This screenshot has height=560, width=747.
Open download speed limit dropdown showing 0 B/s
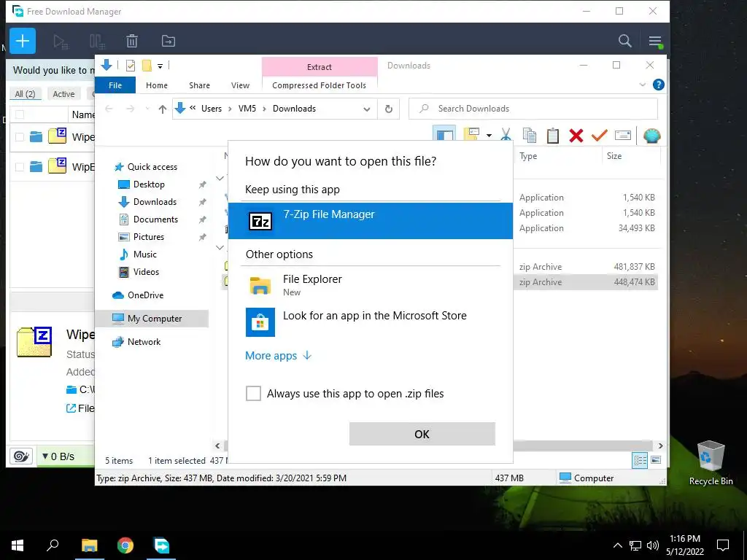[58, 456]
